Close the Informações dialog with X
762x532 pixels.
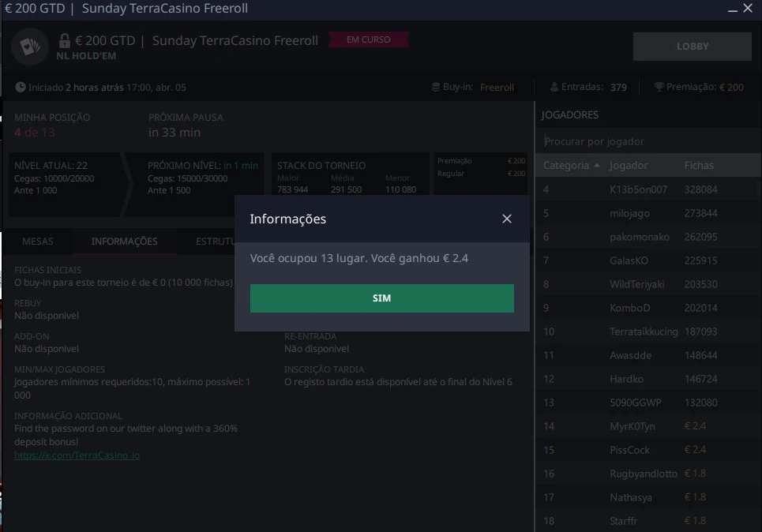point(507,219)
